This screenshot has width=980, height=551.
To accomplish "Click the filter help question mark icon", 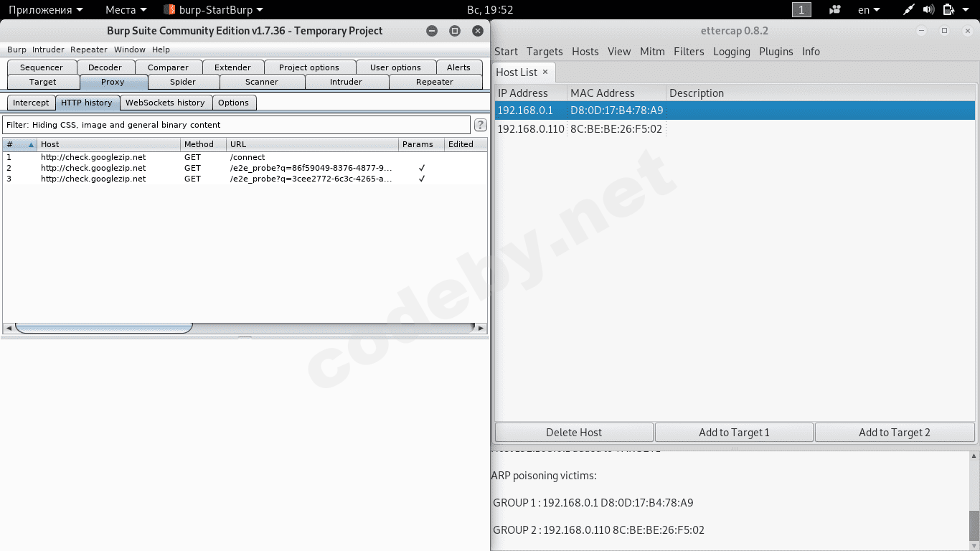I will (481, 125).
